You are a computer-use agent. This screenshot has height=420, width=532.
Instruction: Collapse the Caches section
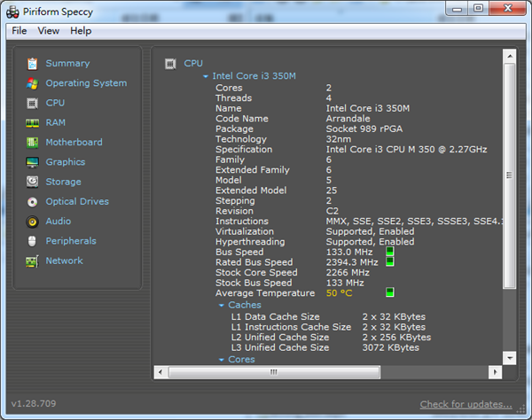click(222, 306)
